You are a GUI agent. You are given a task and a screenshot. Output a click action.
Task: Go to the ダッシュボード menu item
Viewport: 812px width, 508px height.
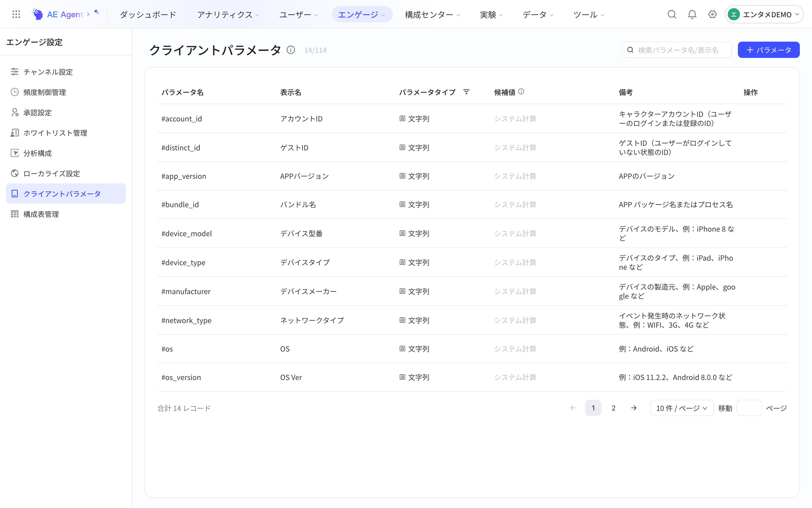point(148,14)
